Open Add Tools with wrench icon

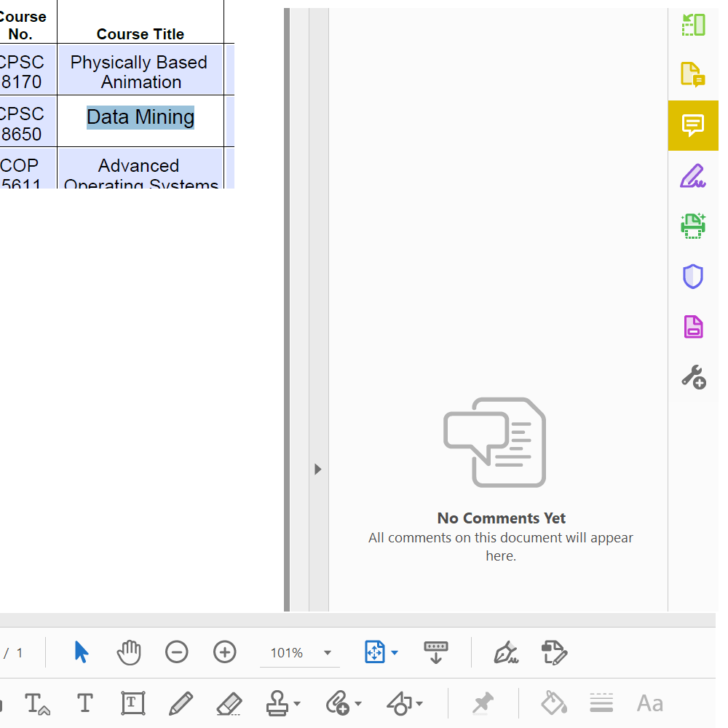693,376
